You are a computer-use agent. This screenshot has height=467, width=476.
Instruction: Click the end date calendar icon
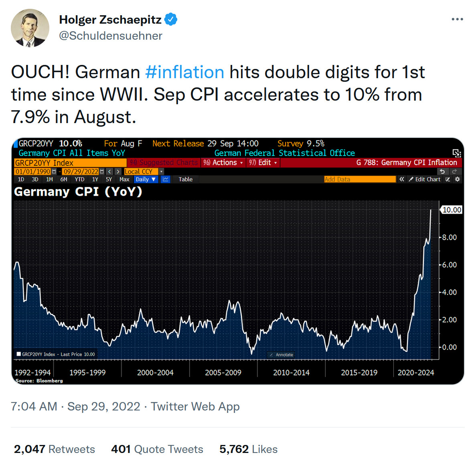pyautogui.click(x=102, y=172)
